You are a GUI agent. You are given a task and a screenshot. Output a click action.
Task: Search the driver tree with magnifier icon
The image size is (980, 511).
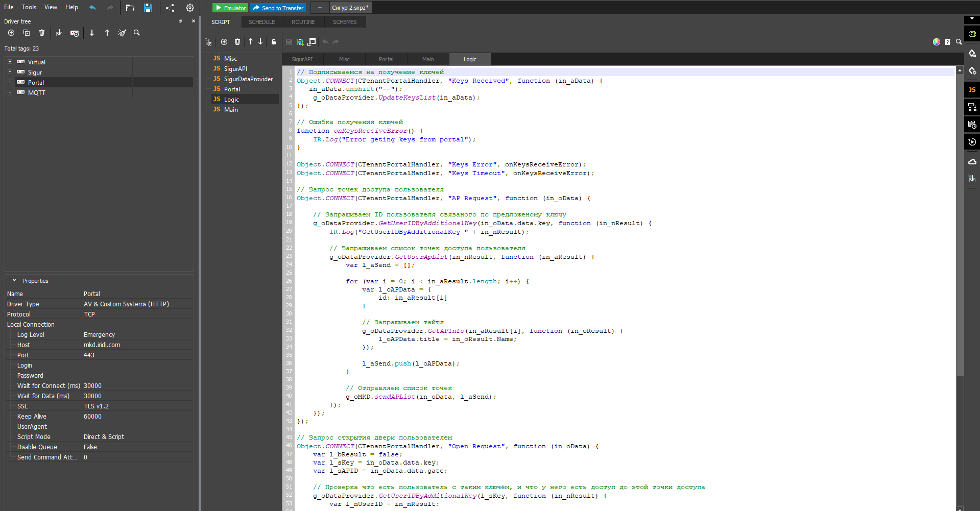(137, 33)
